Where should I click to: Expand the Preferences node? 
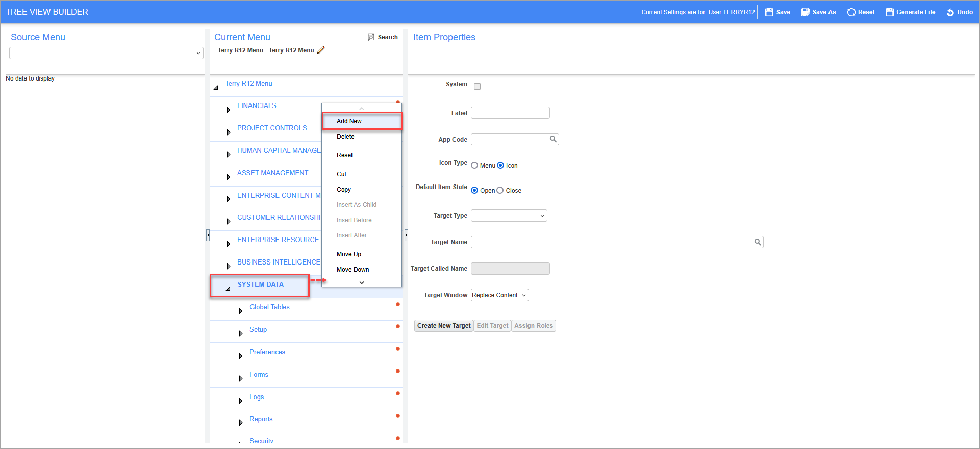tap(241, 356)
